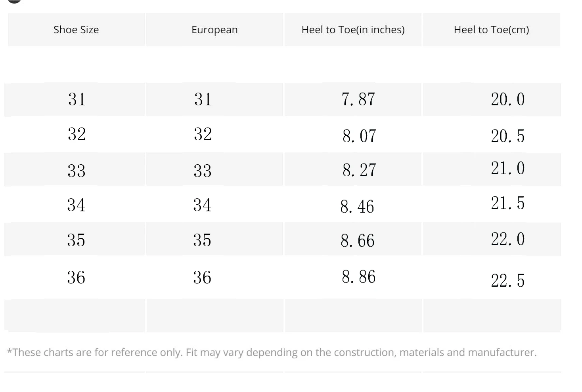Select the Heel to Toe(cm) header
582x392 pixels.
[x=491, y=30]
